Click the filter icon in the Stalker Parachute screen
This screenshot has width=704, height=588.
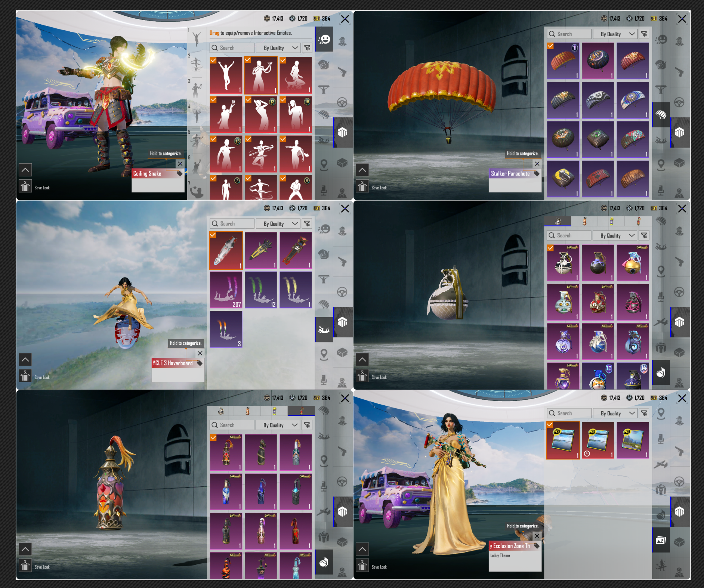coord(644,34)
